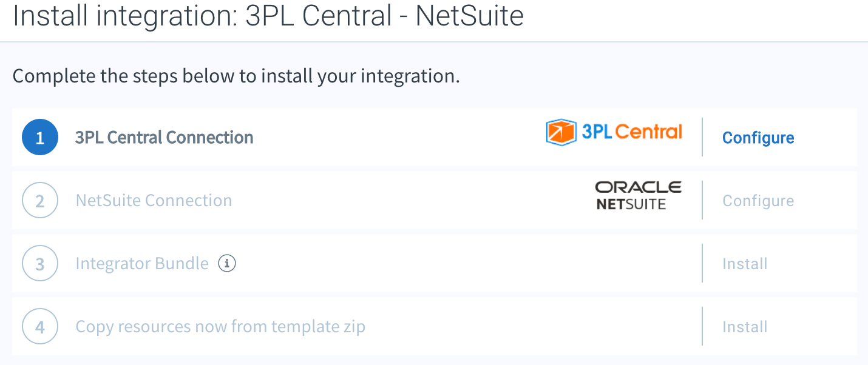Select the 3PL Central Connection step label
Screen dimensions: 868x365
[164, 138]
